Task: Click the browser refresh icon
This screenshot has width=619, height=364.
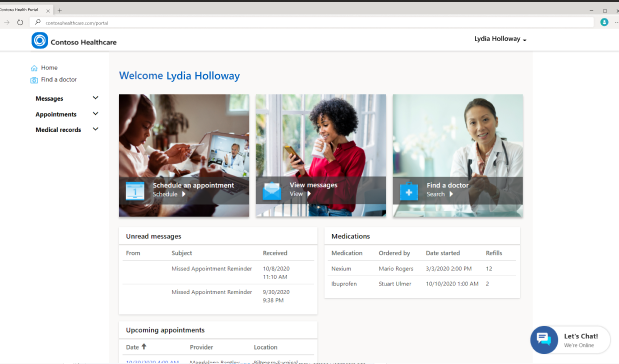Action: pos(20,23)
